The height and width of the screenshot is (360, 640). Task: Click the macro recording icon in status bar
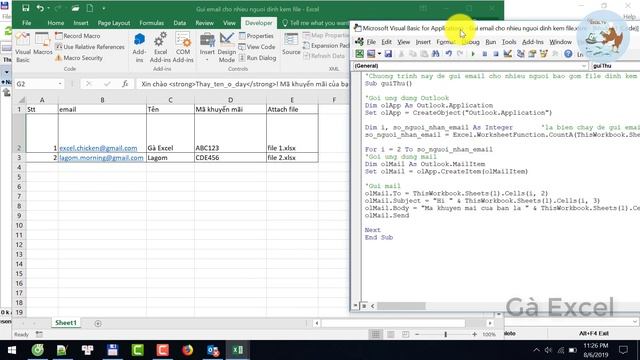coord(39,334)
